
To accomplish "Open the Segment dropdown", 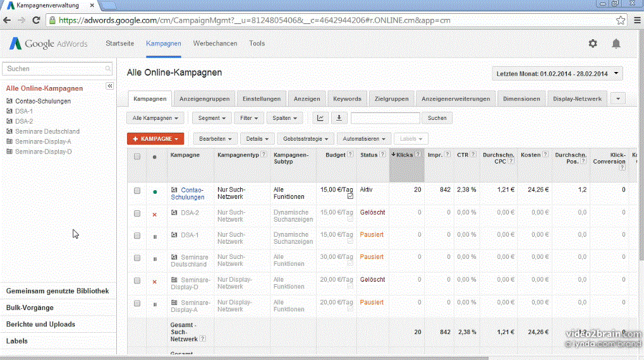I will [212, 118].
